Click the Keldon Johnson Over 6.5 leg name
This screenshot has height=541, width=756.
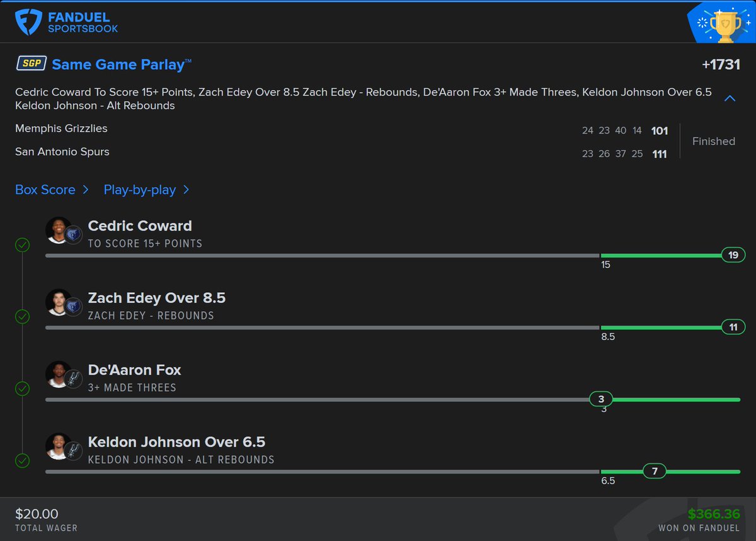click(176, 442)
